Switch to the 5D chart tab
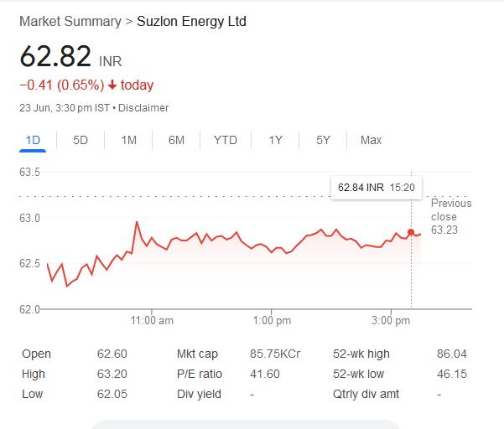 [81, 140]
